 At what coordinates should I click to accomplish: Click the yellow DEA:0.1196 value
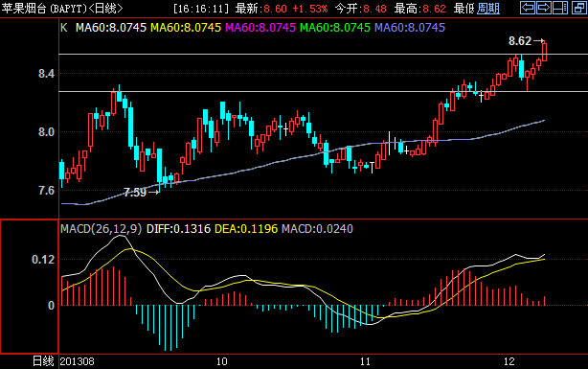(246, 229)
